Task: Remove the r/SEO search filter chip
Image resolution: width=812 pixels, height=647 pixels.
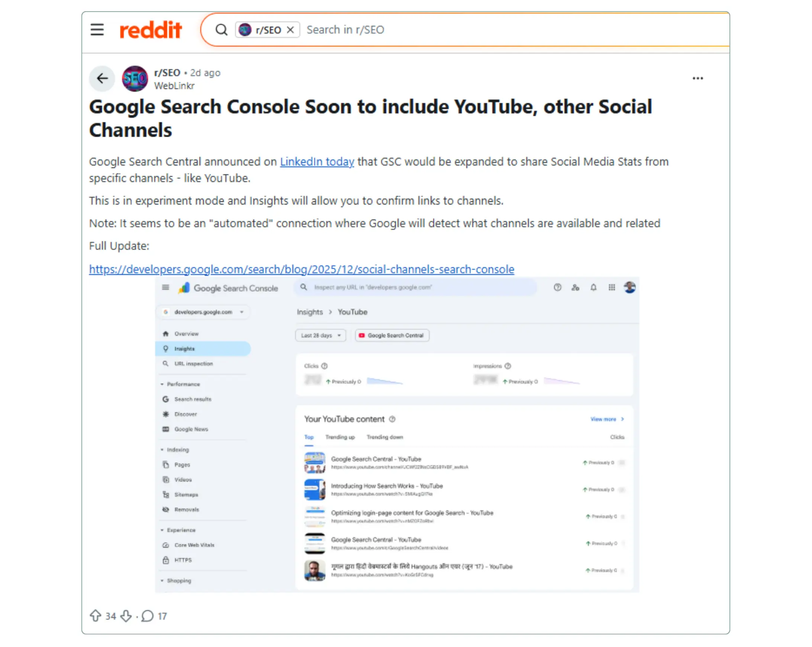Action: 290,30
